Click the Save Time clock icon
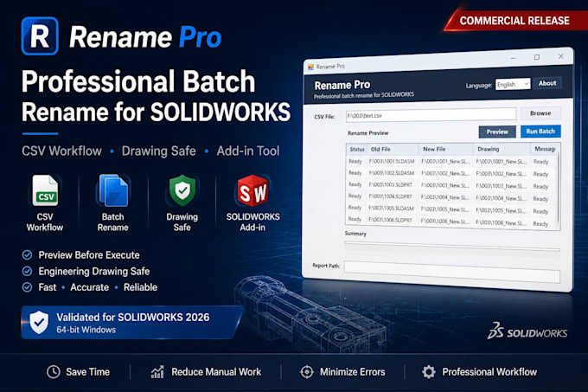588x392 pixels. point(54,372)
